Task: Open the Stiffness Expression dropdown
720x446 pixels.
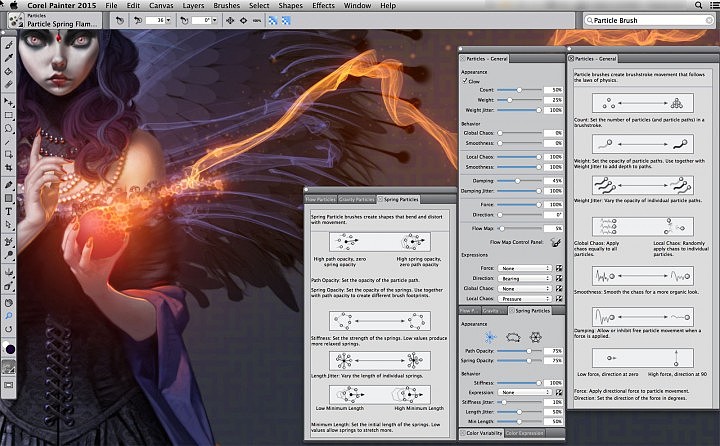Action: [525, 391]
